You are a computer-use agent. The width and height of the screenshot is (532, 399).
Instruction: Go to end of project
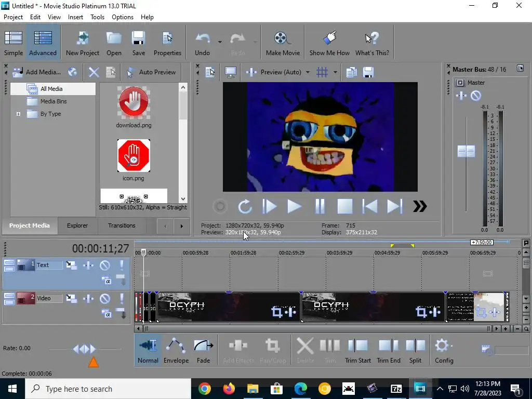pos(395,206)
